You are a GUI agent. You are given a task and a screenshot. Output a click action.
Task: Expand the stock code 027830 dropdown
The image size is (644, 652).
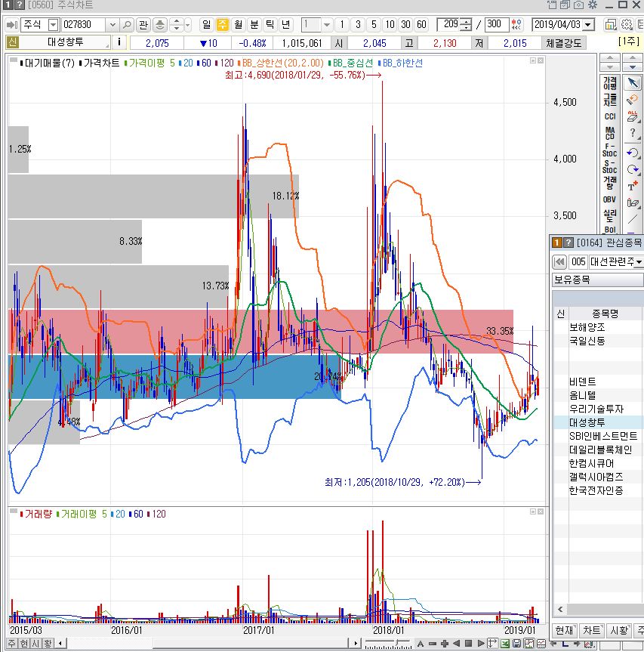tap(112, 25)
